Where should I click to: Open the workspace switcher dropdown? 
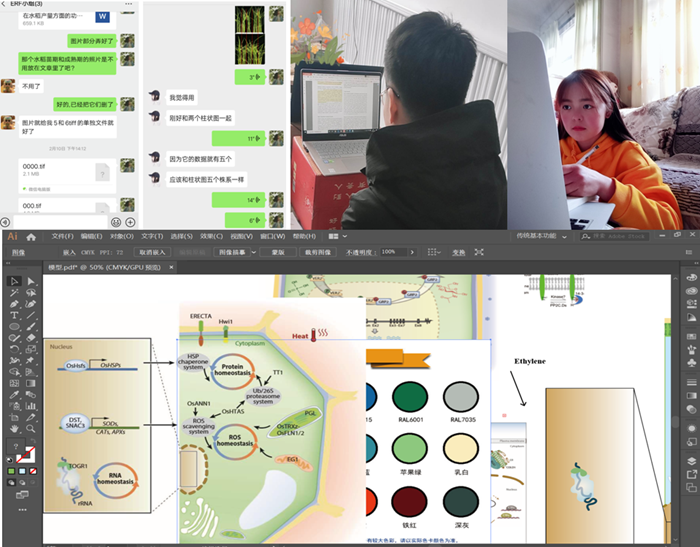click(x=564, y=237)
